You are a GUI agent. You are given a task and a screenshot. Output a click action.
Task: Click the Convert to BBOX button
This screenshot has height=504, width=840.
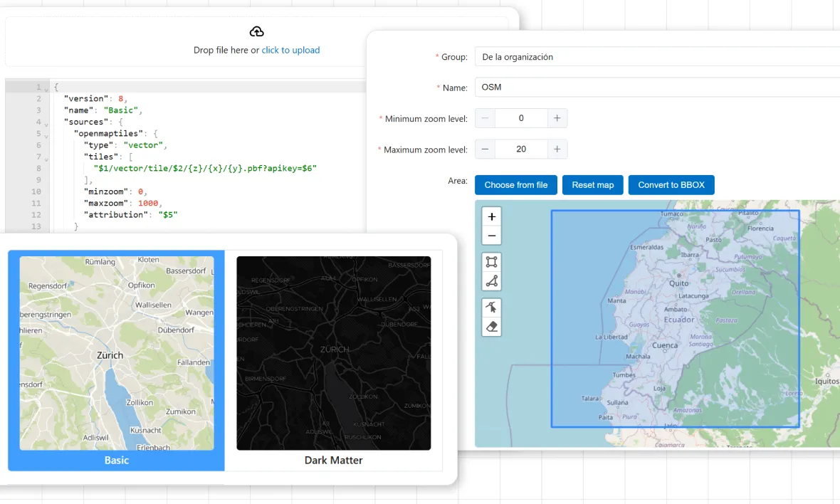tap(671, 185)
